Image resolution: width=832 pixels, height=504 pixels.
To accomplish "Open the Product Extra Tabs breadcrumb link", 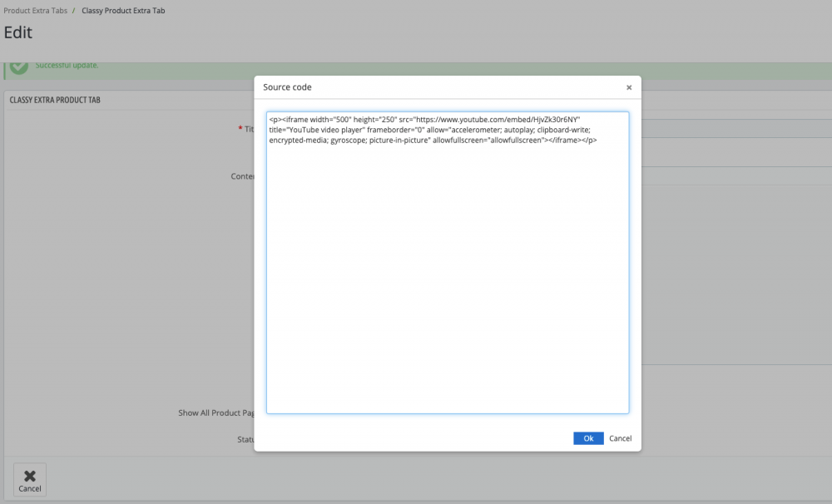I will click(36, 10).
